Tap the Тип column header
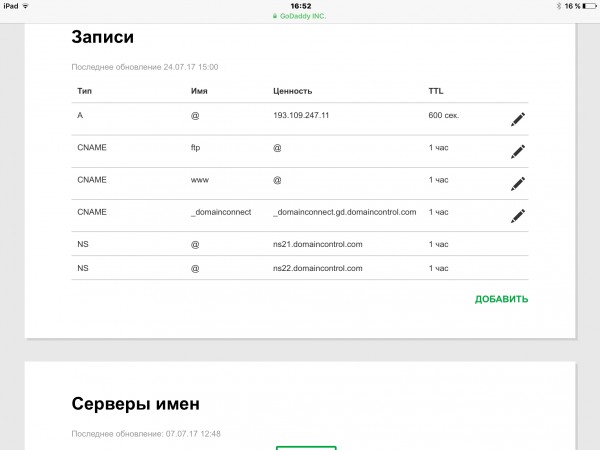 (85, 91)
